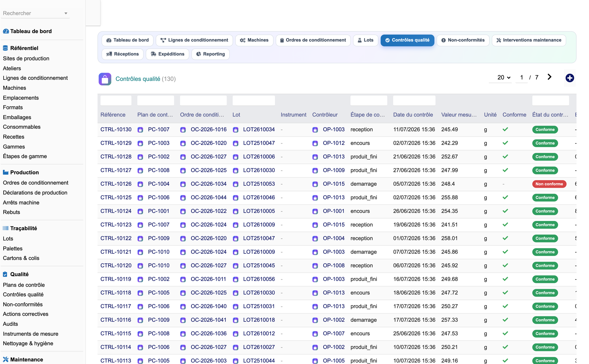
Task: Click the Tableau de bord sidebar gauge icon
Action: click(x=6, y=31)
